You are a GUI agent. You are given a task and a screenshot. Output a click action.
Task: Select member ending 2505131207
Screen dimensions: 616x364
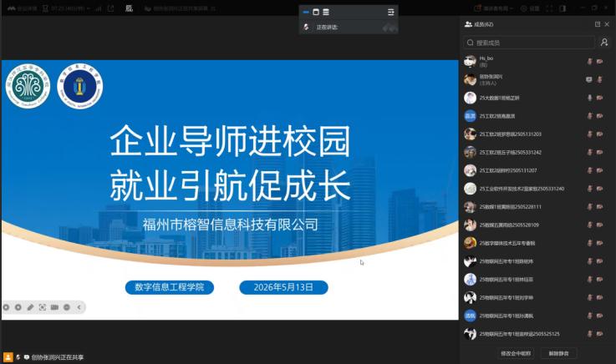[536, 170]
